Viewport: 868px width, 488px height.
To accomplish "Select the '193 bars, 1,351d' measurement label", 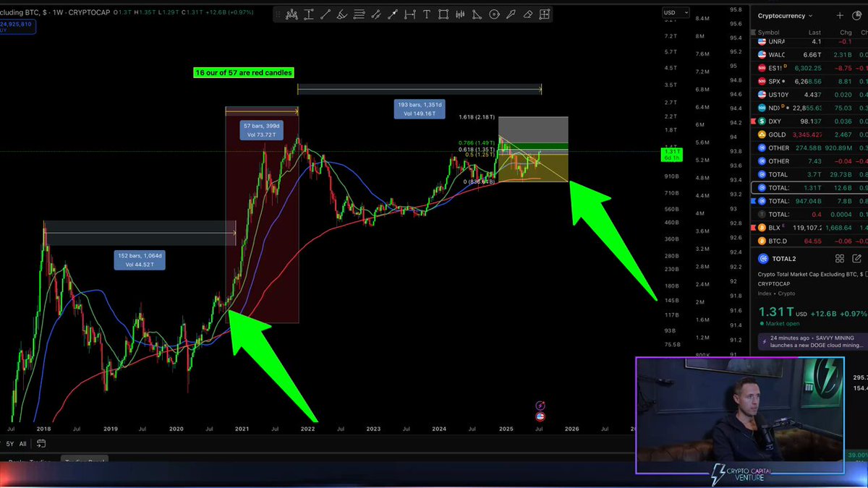I will [x=420, y=108].
